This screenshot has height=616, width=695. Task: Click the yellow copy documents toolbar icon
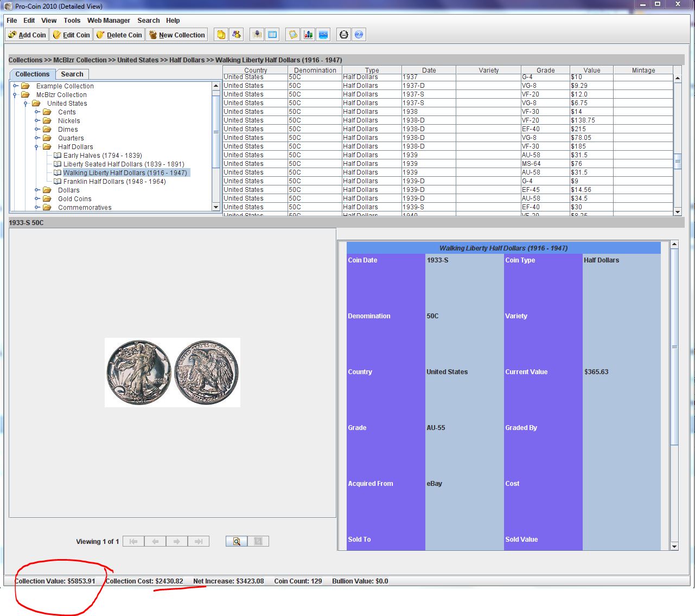point(221,35)
